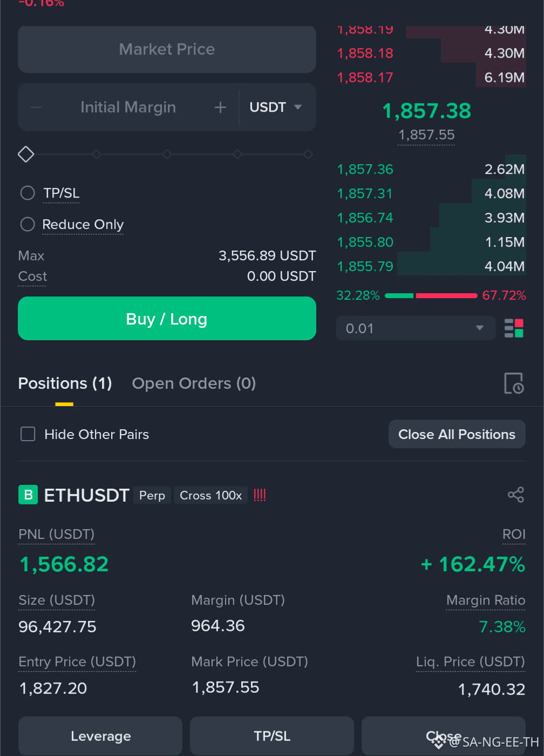This screenshot has height=756, width=544.
Task: Click the Close All Positions button
Action: coord(457,434)
